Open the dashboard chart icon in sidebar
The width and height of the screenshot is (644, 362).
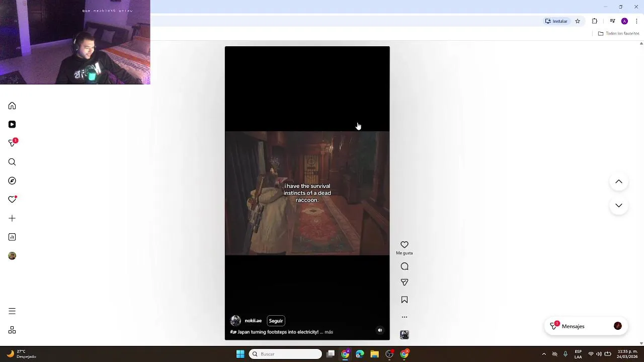click(12, 237)
